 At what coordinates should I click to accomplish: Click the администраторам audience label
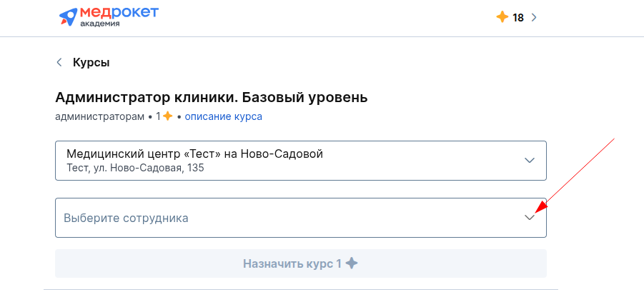click(100, 117)
